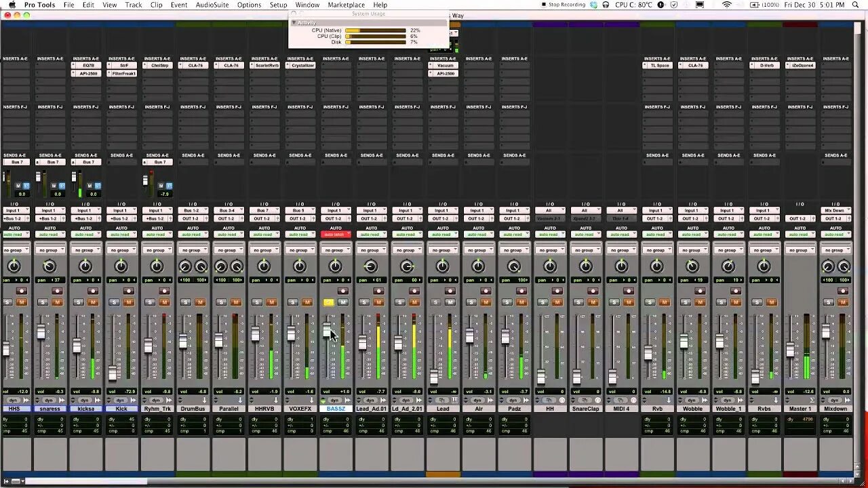Open the EQ7B insert on the kicksa track
Image resolution: width=868 pixels, height=488 pixels.
(87, 66)
